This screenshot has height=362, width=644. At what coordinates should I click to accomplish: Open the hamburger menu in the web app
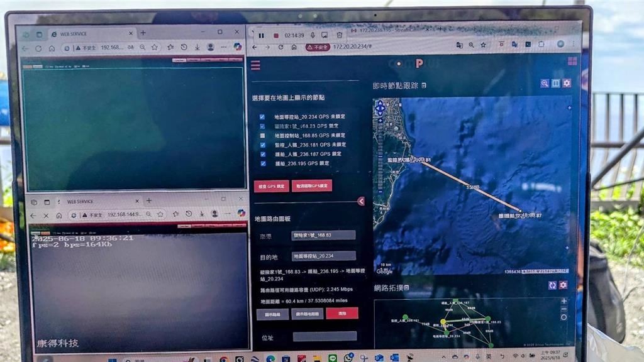coord(255,65)
